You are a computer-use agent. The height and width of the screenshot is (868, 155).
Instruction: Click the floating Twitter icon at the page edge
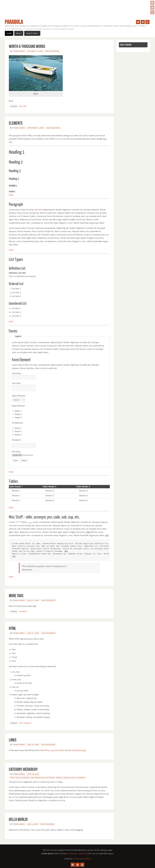(152, 7)
